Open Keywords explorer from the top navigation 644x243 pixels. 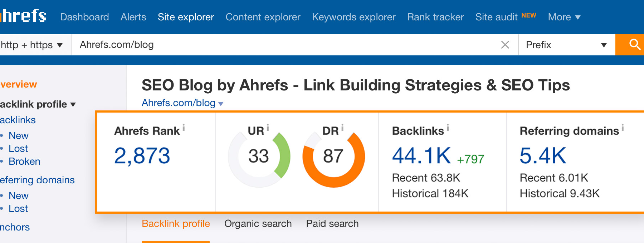pyautogui.click(x=354, y=17)
